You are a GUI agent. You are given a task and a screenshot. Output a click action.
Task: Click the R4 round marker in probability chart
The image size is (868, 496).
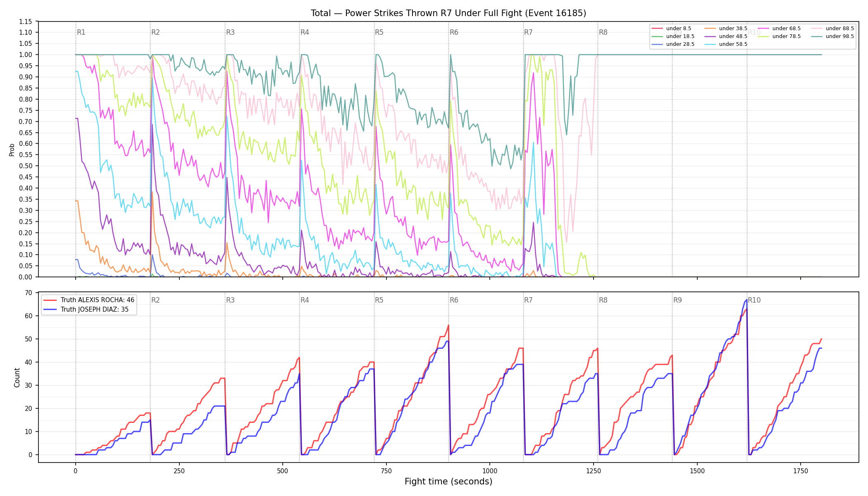click(x=305, y=32)
